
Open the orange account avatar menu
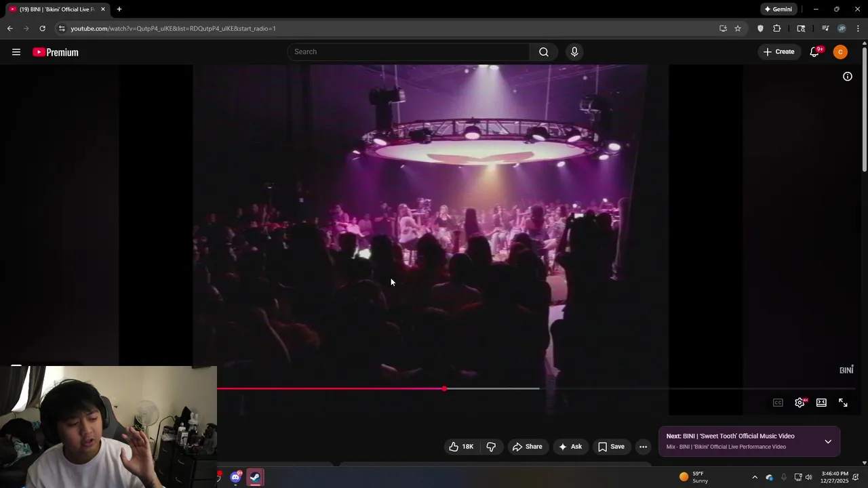840,52
